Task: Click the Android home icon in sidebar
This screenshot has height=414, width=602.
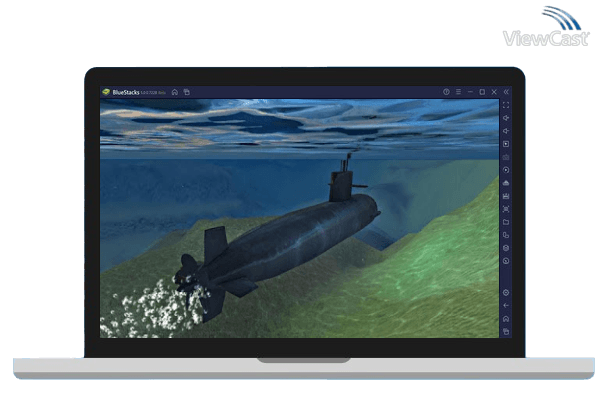Action: coord(506,319)
